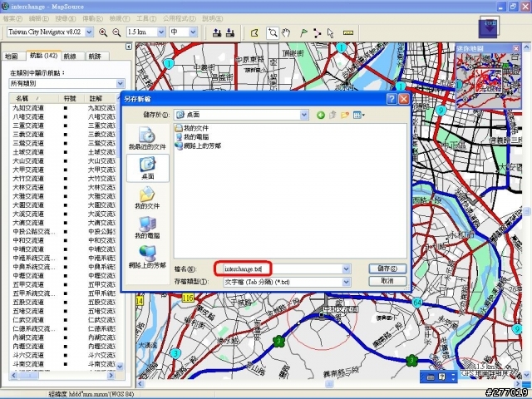532x399 pixels.
Task: Open the 傳輸 menu
Action: (x=92, y=18)
